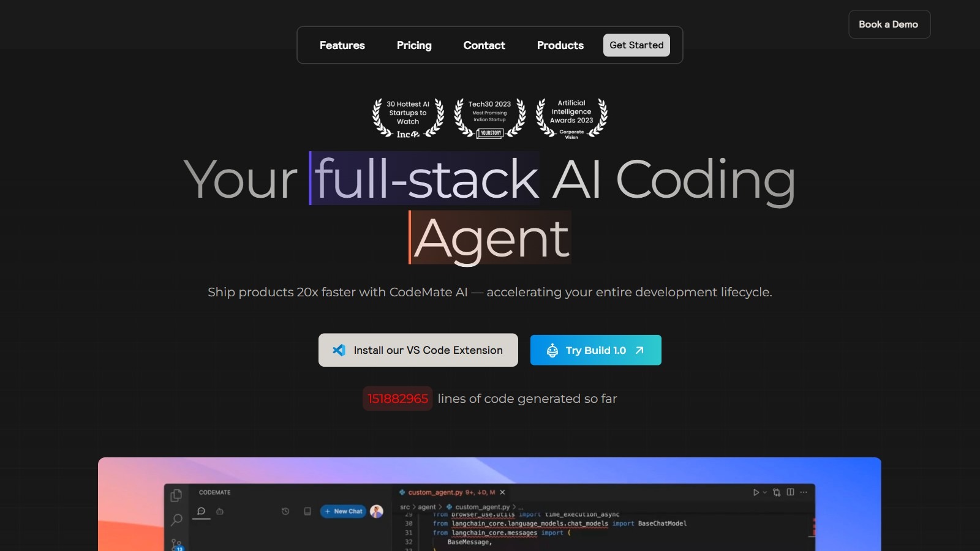This screenshot has width=980, height=551.
Task: Click the chat history clock icon
Action: coord(285,511)
